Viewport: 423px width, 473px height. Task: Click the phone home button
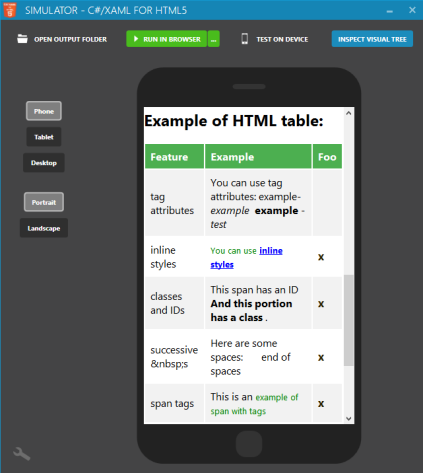coord(249,444)
